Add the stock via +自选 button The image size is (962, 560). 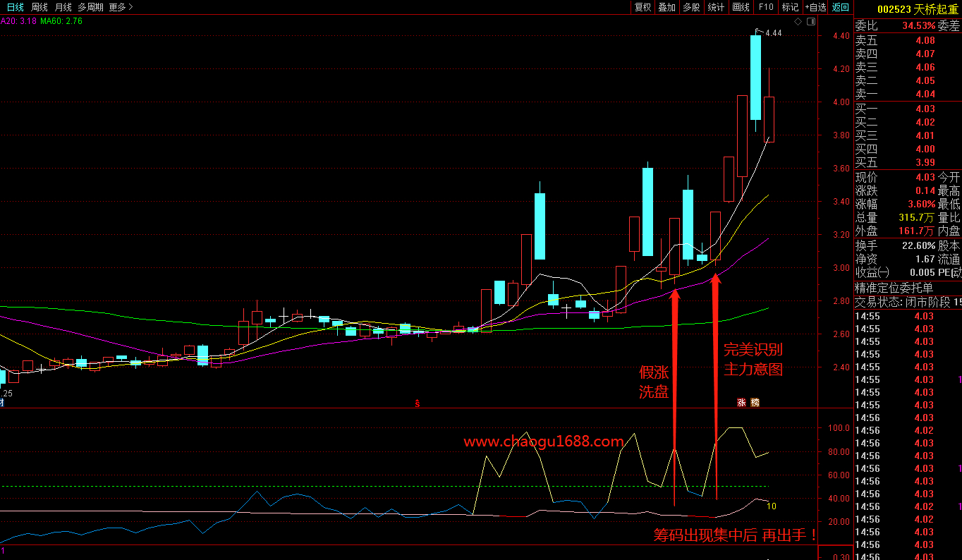point(815,7)
